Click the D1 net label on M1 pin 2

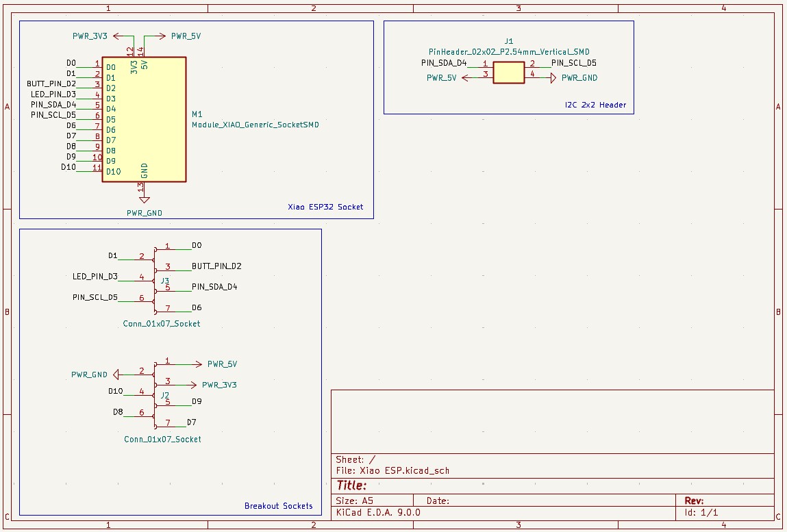(71, 73)
